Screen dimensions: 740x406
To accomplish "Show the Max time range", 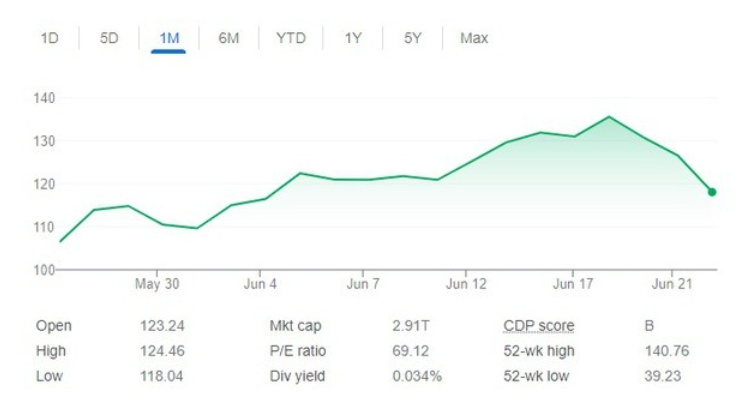I will tap(474, 39).
